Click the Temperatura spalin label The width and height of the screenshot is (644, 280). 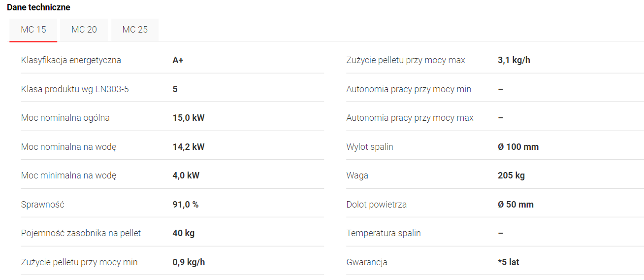pos(384,233)
